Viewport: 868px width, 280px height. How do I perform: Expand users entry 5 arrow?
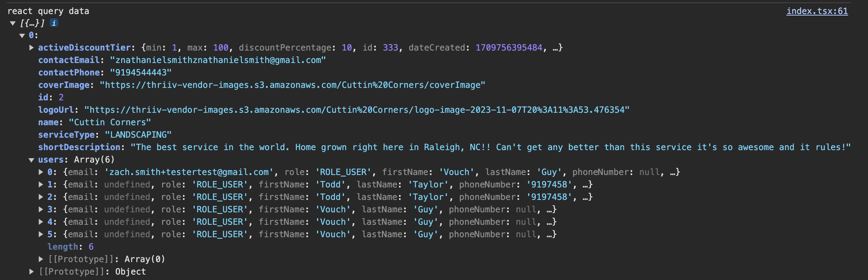(41, 234)
